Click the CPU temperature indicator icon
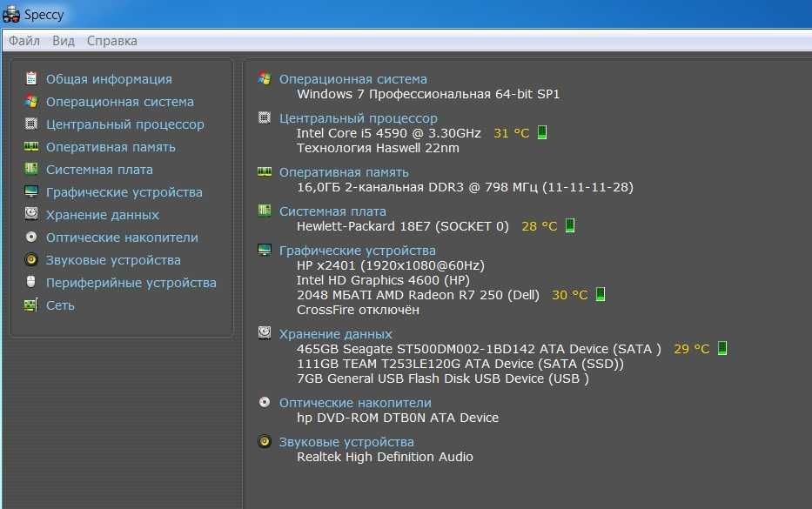 [x=542, y=132]
